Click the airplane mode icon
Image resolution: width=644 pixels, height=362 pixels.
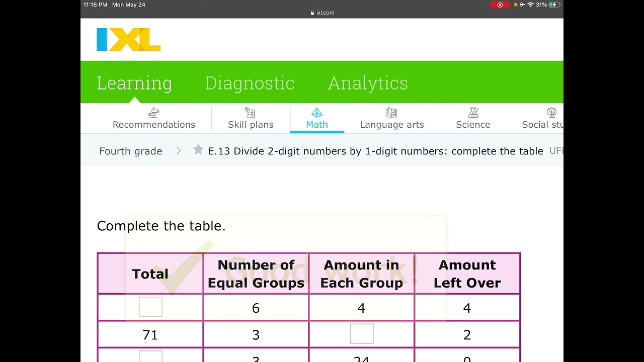pos(523,5)
